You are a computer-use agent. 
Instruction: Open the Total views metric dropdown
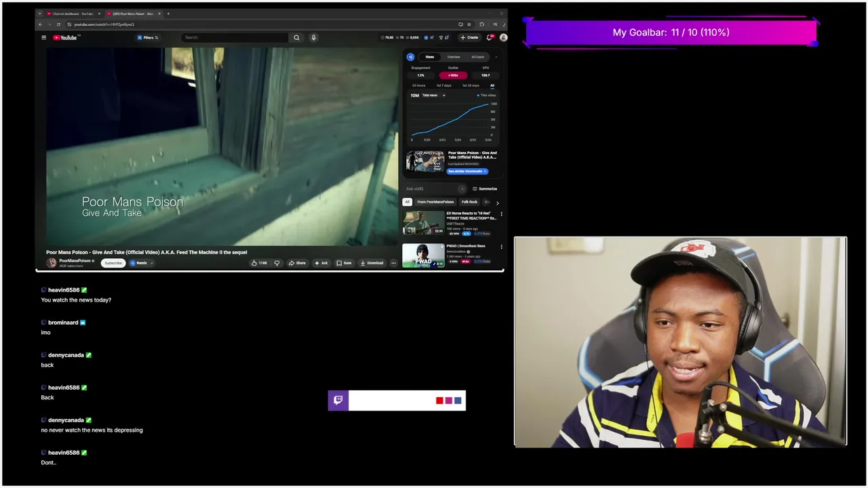pyautogui.click(x=434, y=96)
